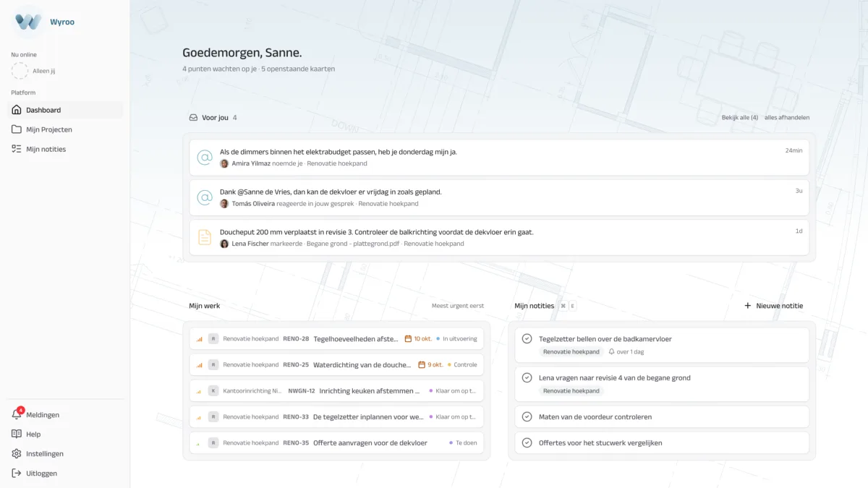The image size is (868, 488).
Task: Click 'over 1 dag' reminder label
Action: [626, 352]
